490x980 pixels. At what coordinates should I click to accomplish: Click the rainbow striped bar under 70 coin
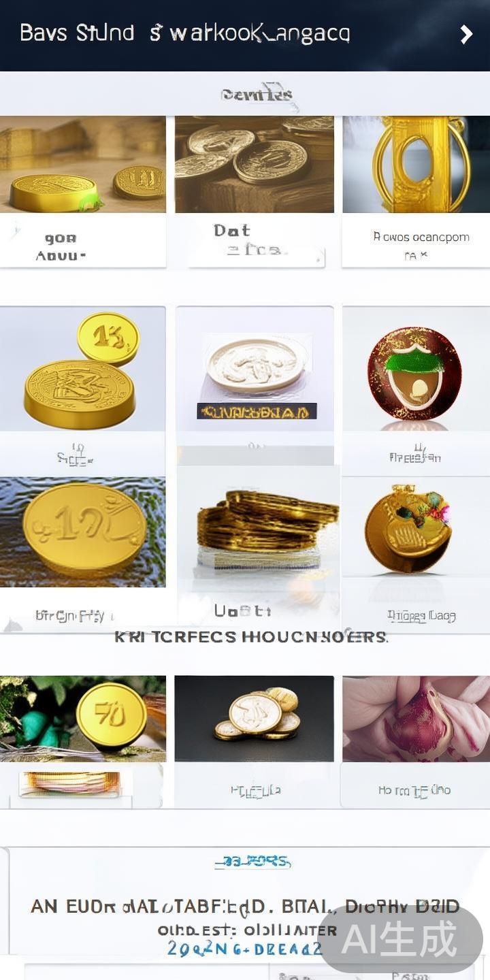coord(70,783)
